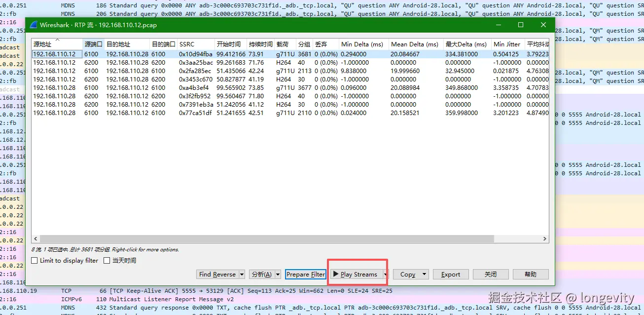Click the TCP Keep-Alive ACK packet in main window
This screenshot has width=644, height=315.
(x=322, y=291)
